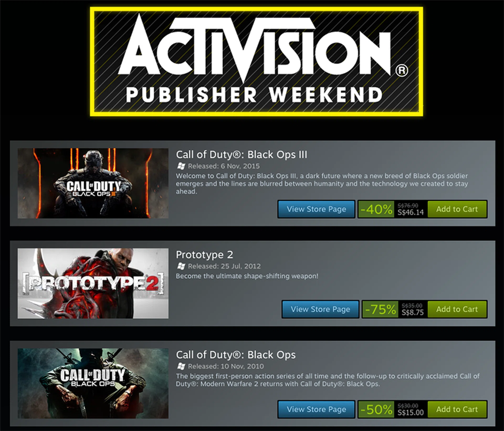
Task: Click Windows platform icon beside Prototype 2 release date
Action: click(181, 266)
